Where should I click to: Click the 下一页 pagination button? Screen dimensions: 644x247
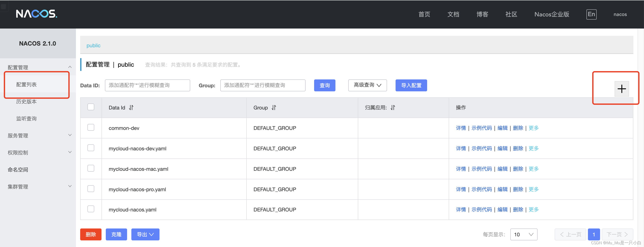click(617, 234)
